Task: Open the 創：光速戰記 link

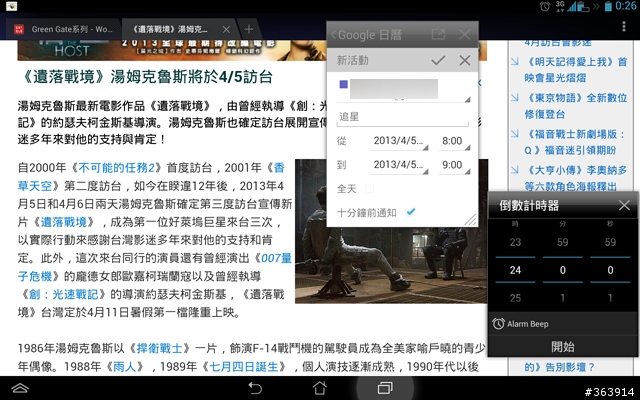Action: 64,294
